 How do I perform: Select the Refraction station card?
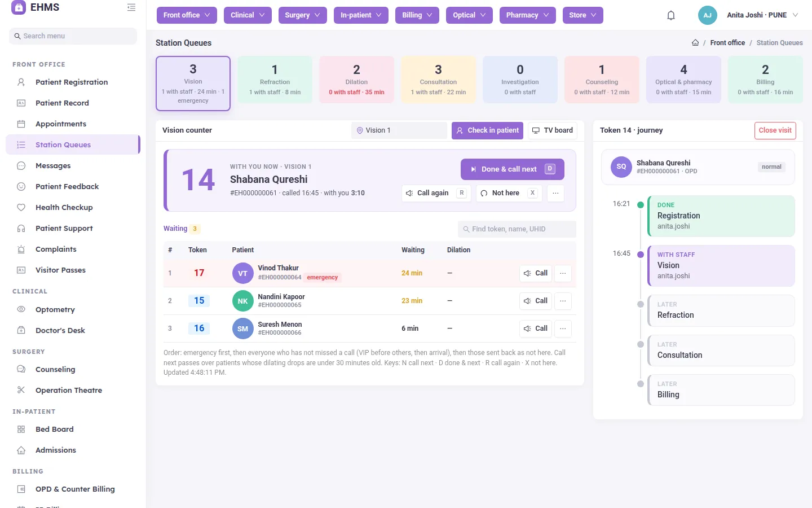click(275, 80)
